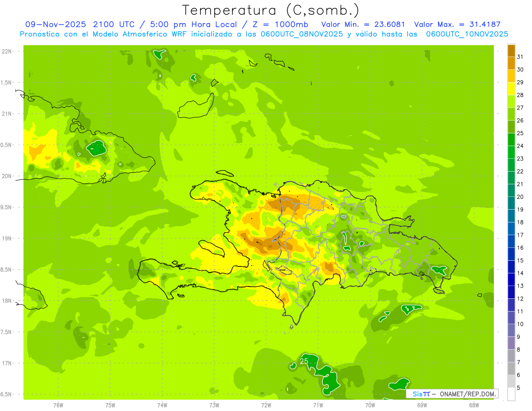Click the "21N" latitude label
Viewport: 532px width, 411px height.
coord(7,114)
